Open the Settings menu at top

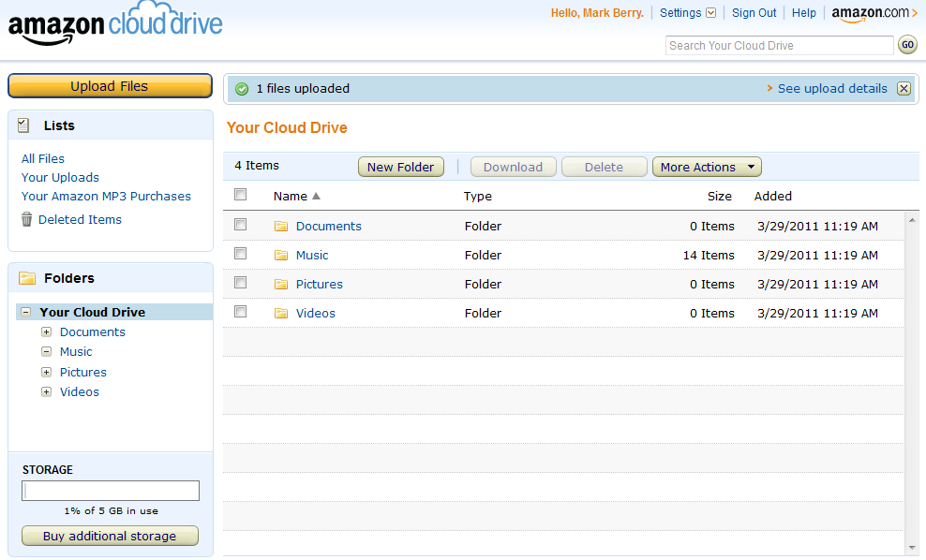(x=687, y=13)
